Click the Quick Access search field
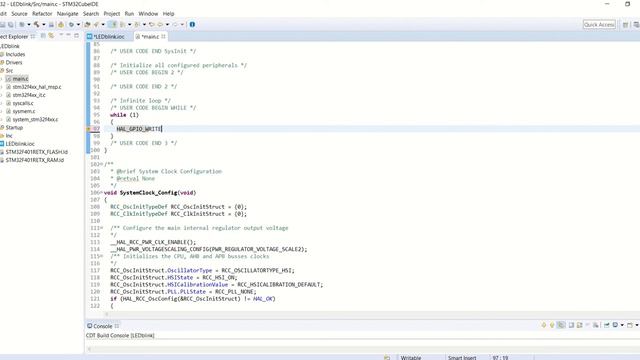The height and width of the screenshot is (360, 640). coord(599,24)
